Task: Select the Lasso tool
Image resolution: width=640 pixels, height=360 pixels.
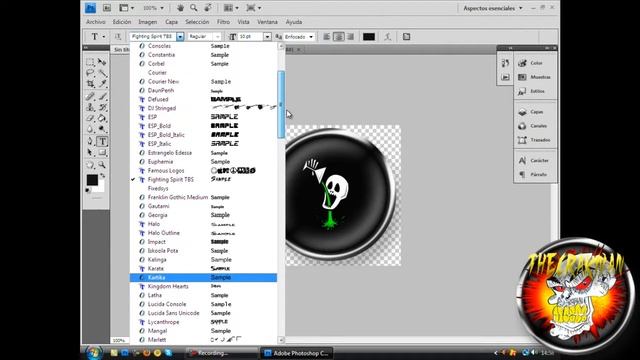Action: (90, 73)
